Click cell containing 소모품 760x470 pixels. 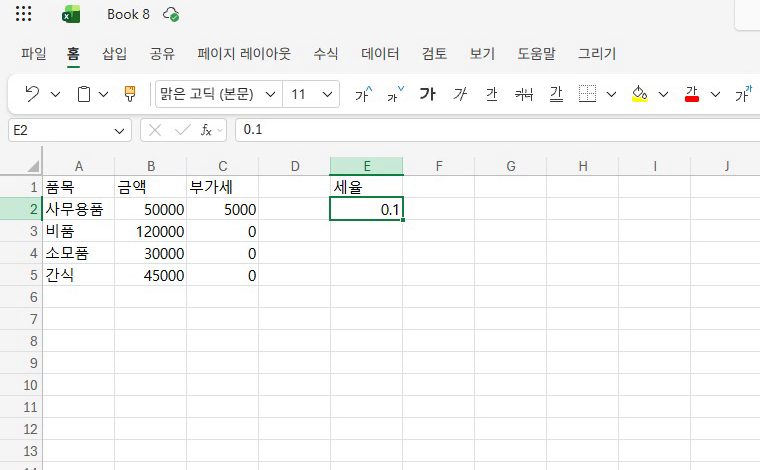point(79,253)
